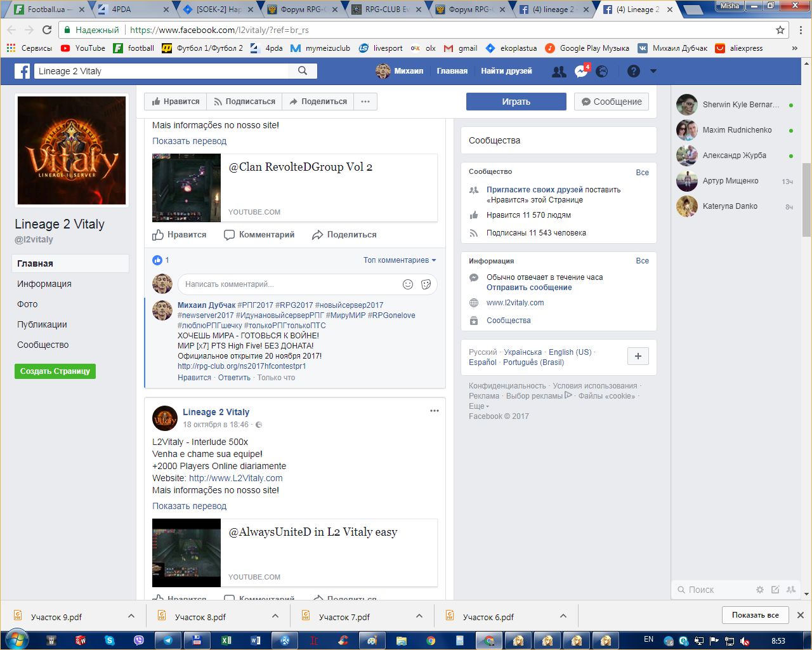Open the AlwaysUniteD video thumbnail
Screen dimensions: 812x650
pyautogui.click(x=187, y=553)
